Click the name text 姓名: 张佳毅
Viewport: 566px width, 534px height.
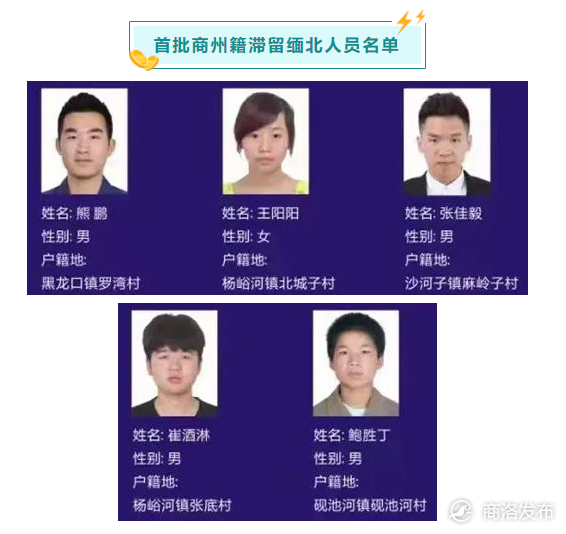pos(443,213)
